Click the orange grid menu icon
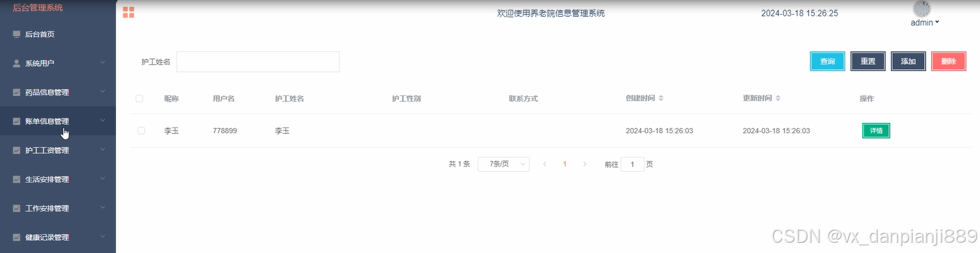 tap(129, 12)
